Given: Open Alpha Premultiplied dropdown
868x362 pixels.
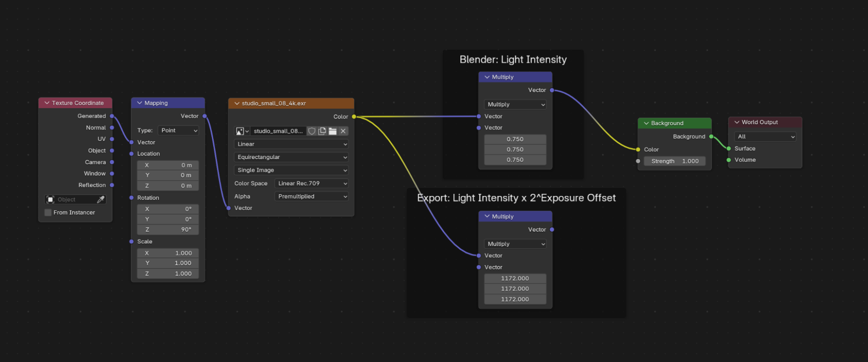Looking at the screenshot, I should click(311, 196).
